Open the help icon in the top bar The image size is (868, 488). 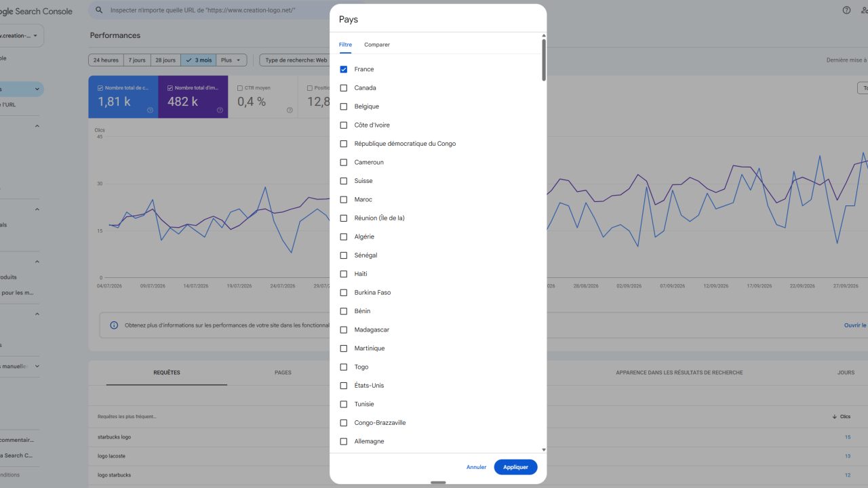tap(846, 10)
